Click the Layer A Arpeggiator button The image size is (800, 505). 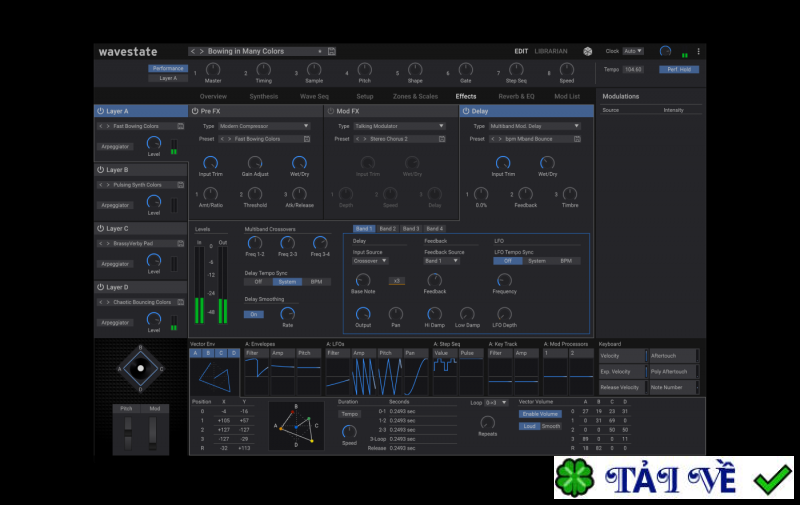[x=115, y=146]
